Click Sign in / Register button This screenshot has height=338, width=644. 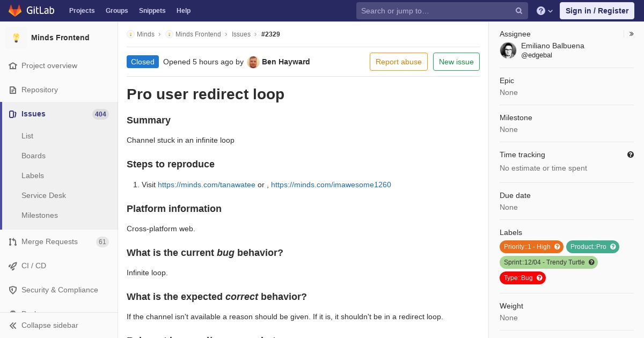coord(597,11)
